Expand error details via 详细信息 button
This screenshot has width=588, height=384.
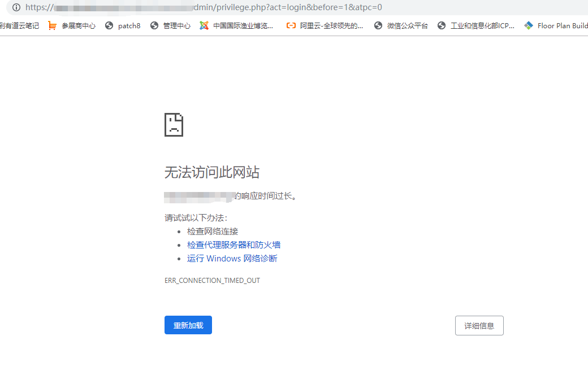tap(479, 325)
